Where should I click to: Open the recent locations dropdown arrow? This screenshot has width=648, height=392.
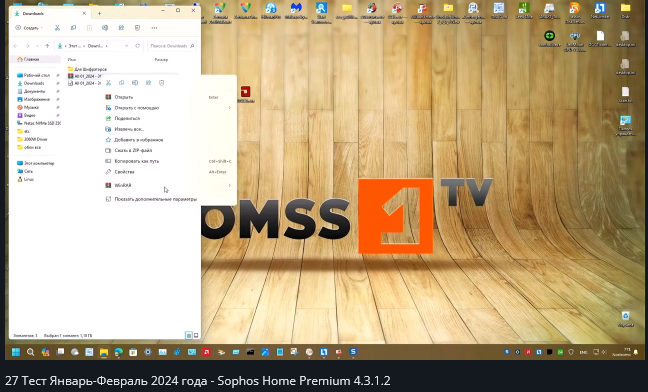pos(37,46)
